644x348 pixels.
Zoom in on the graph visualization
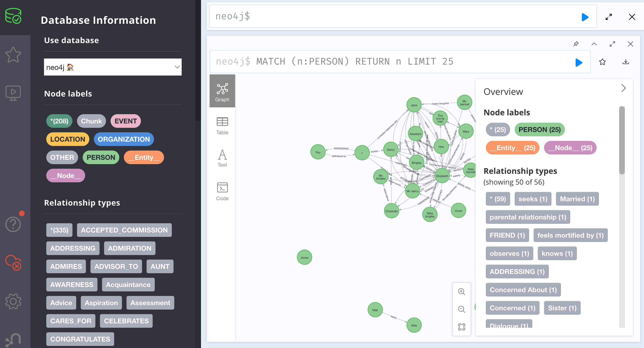coord(462,292)
